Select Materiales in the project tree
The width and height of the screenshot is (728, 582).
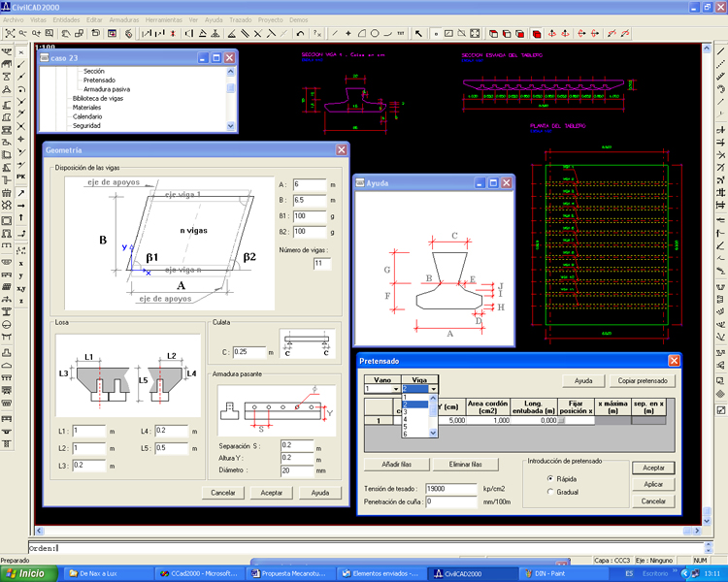coord(86,107)
